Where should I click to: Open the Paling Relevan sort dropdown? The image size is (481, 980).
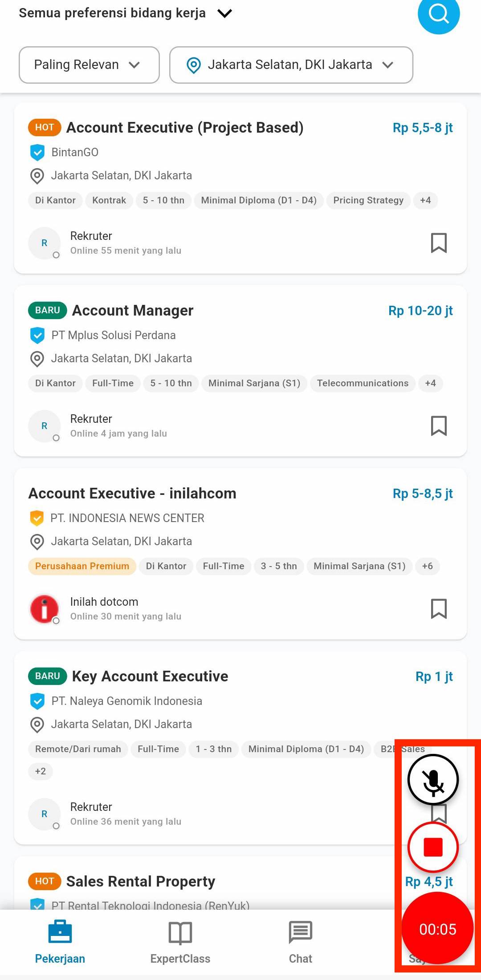click(x=89, y=65)
